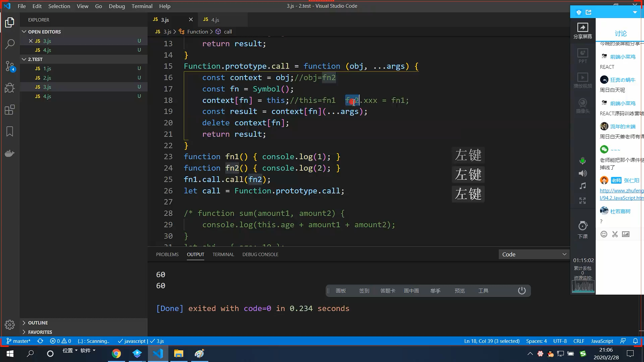Click the Explorer icon in activity bar
Viewport: 644px width, 362px height.
(10, 22)
